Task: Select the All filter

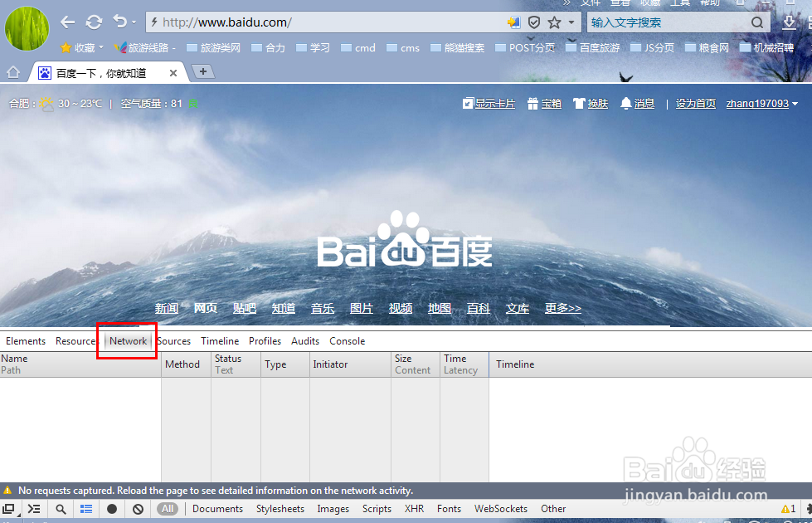Action: (168, 509)
